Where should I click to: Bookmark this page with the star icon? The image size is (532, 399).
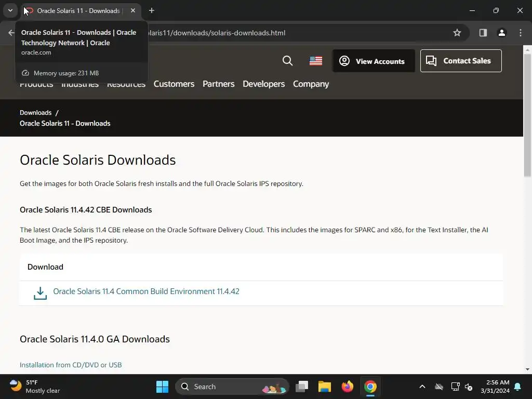[x=457, y=33]
